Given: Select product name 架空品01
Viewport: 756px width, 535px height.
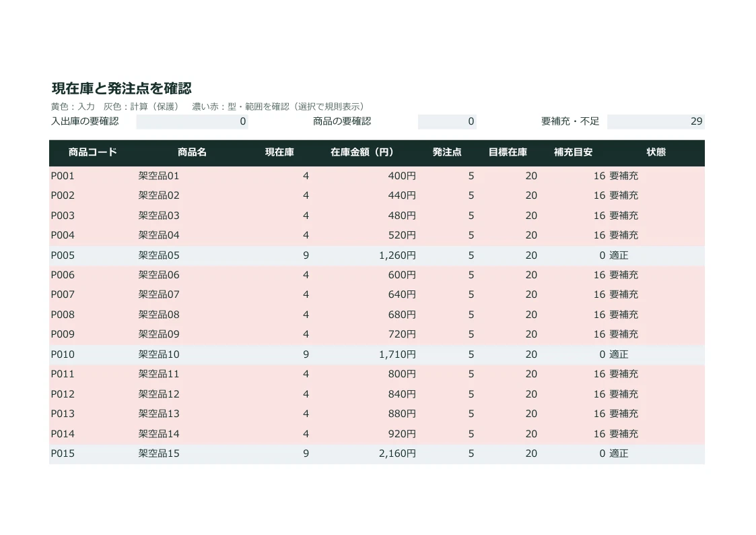Looking at the screenshot, I should 159,176.
